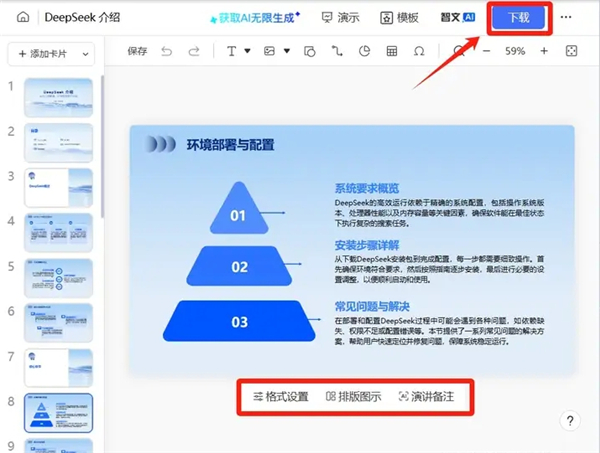The width and height of the screenshot is (600, 453).
Task: Click the redo arrow in toolbar
Action: (192, 51)
